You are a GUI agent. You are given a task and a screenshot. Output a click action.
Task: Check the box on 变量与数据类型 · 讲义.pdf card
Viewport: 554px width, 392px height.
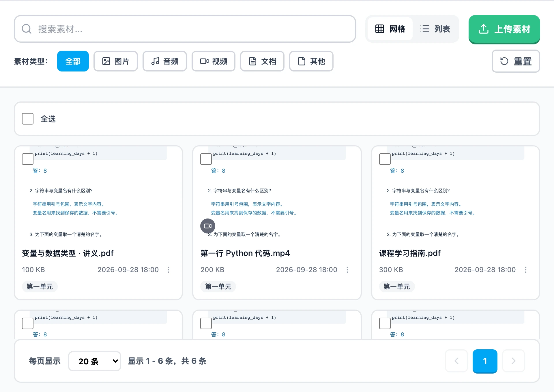(x=28, y=159)
